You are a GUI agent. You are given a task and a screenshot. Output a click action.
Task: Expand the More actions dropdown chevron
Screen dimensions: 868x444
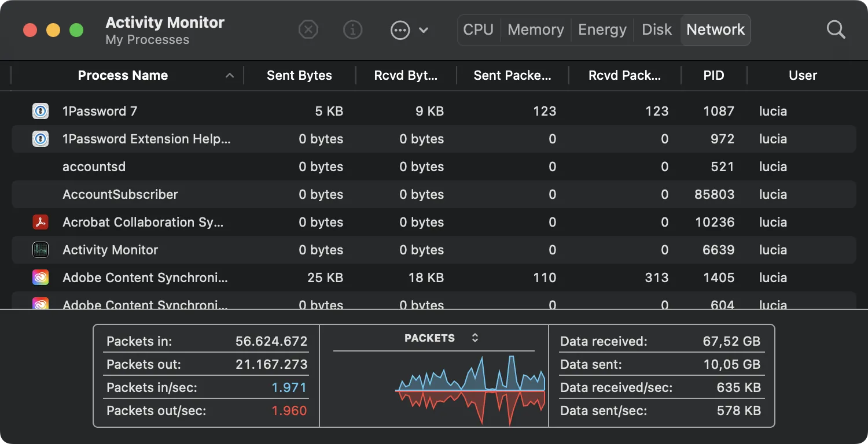(x=424, y=30)
